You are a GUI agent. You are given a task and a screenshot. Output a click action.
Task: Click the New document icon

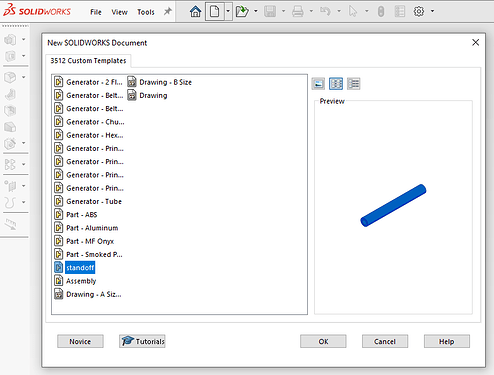pos(215,12)
